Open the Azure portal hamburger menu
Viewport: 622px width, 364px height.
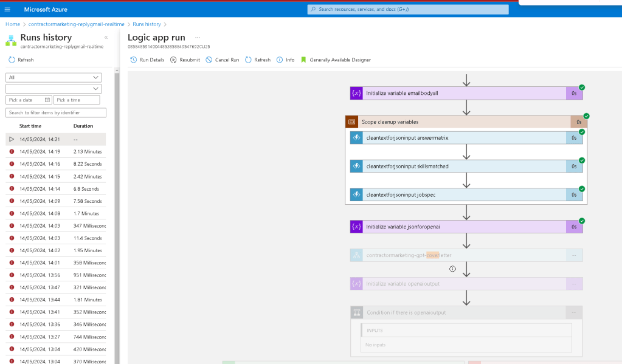coord(7,9)
